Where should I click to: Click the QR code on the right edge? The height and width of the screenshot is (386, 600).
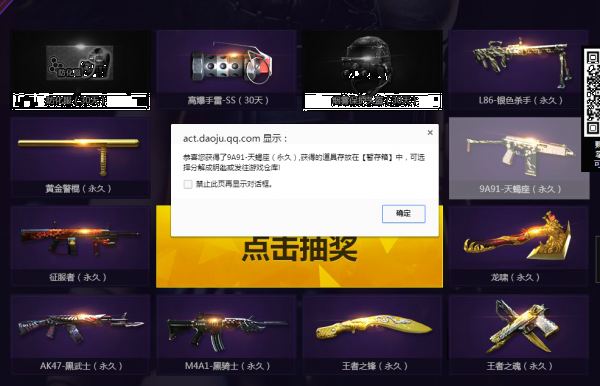592,93
